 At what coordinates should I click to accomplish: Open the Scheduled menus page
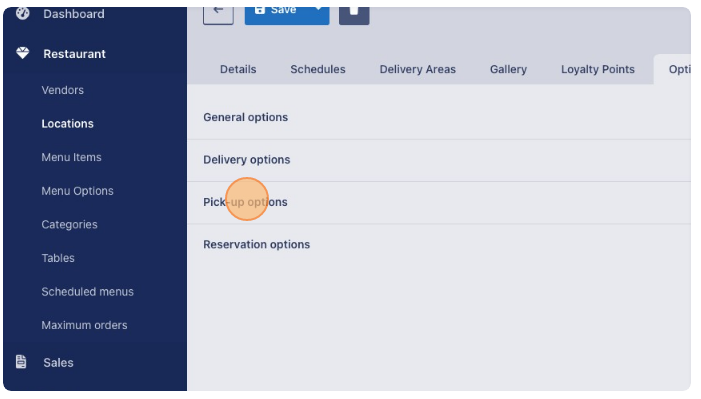pos(88,292)
